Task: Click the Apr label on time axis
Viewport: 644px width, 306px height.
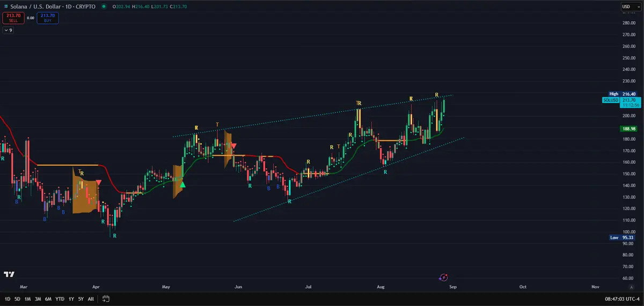Action: pos(96,287)
